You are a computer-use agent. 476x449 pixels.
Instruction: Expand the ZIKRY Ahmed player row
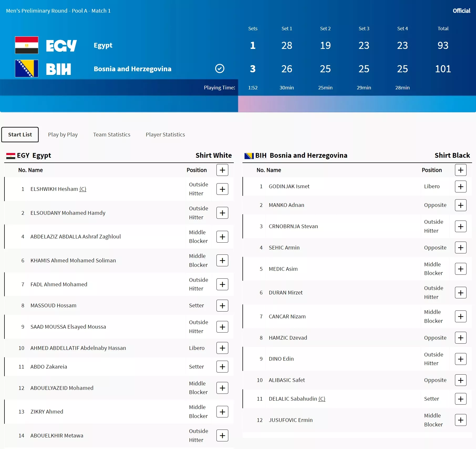(x=222, y=412)
